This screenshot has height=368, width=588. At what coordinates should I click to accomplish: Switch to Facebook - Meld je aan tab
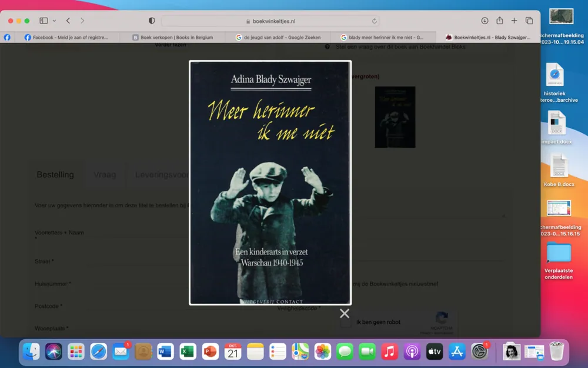tap(66, 37)
